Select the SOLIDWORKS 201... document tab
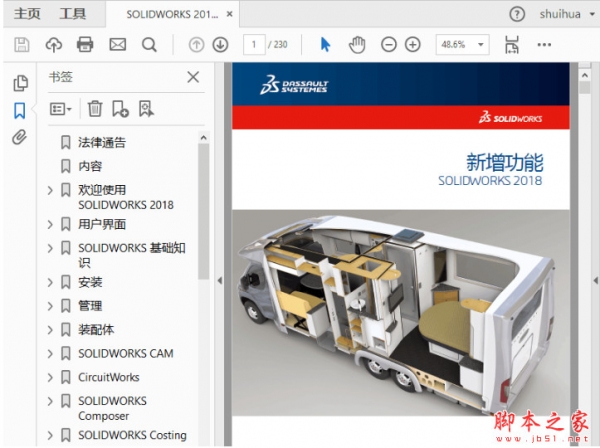Screen dimensions: 600x448 (x=172, y=15)
